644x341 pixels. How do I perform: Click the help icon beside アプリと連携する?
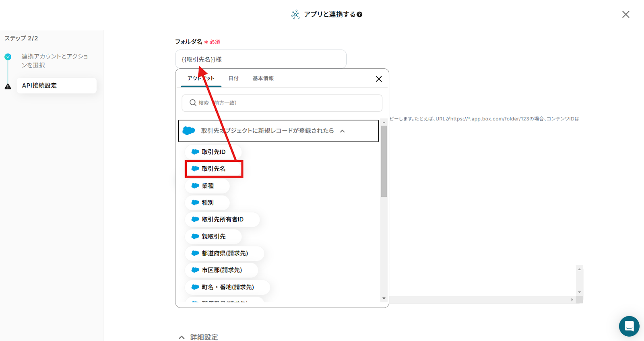[x=359, y=14]
